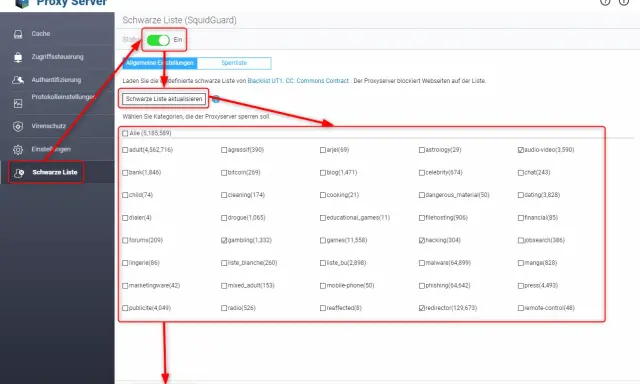This screenshot has height=384, width=640.
Task: Open Protokolleinstellungen icon in sidebar
Action: click(18, 103)
